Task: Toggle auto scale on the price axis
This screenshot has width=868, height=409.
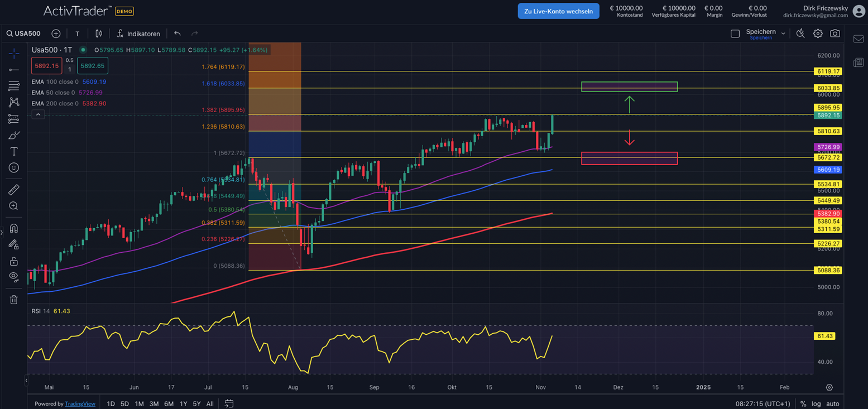Action: (x=832, y=403)
